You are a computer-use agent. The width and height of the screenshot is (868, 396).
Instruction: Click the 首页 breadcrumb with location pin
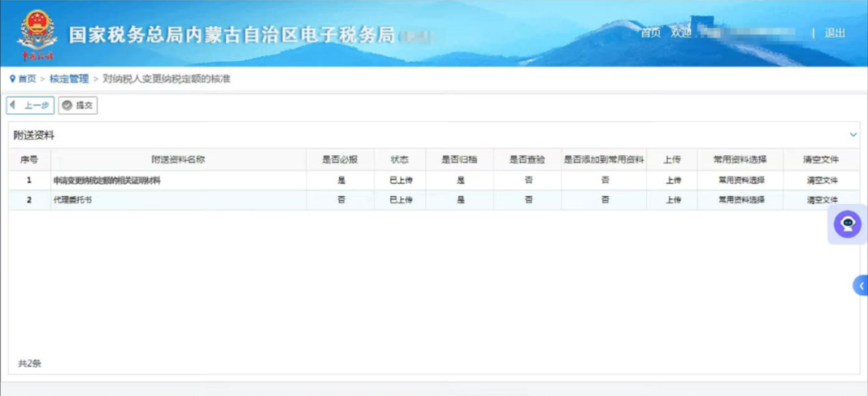23,79
